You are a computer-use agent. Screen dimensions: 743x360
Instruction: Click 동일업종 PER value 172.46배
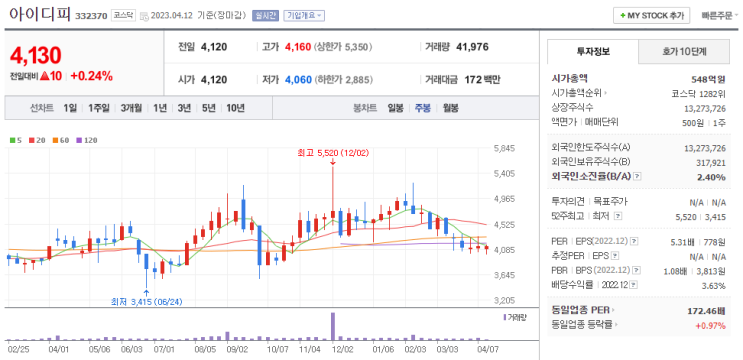tap(707, 311)
